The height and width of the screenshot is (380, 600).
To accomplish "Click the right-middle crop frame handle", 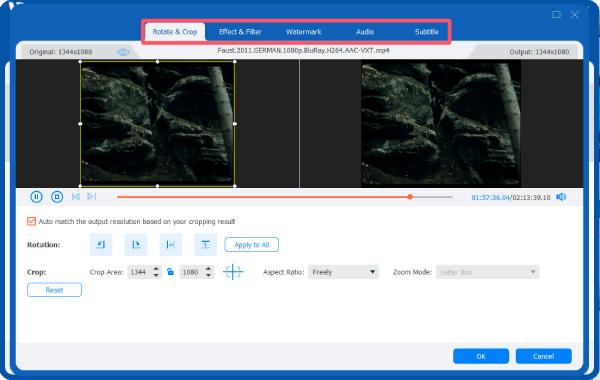I will click(x=235, y=124).
